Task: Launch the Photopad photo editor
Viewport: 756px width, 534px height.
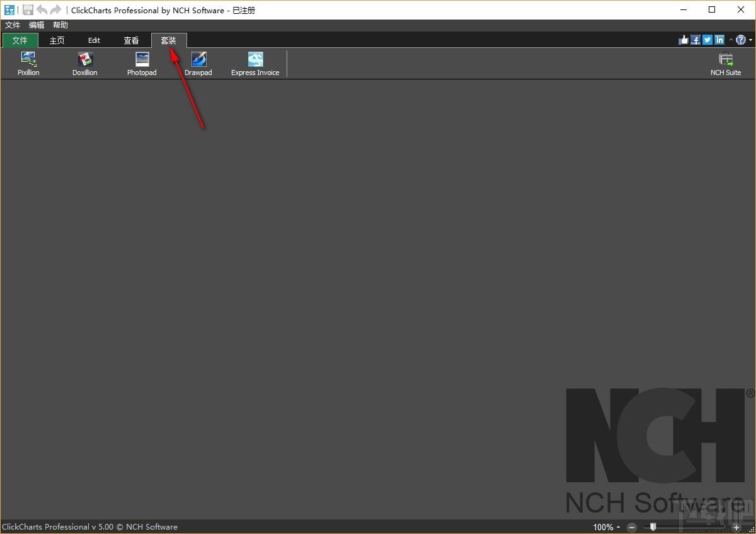Action: pos(142,64)
